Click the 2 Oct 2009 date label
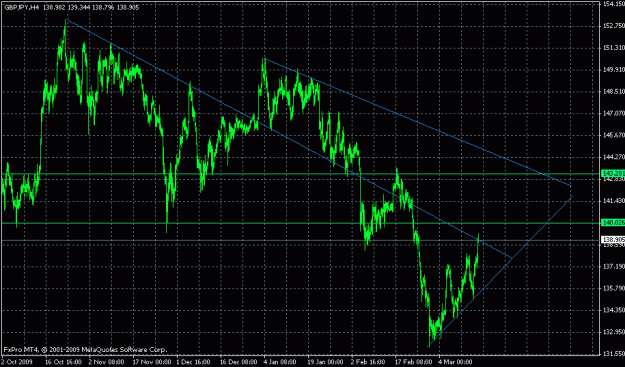Image resolution: width=625 pixels, height=367 pixels. (16, 362)
